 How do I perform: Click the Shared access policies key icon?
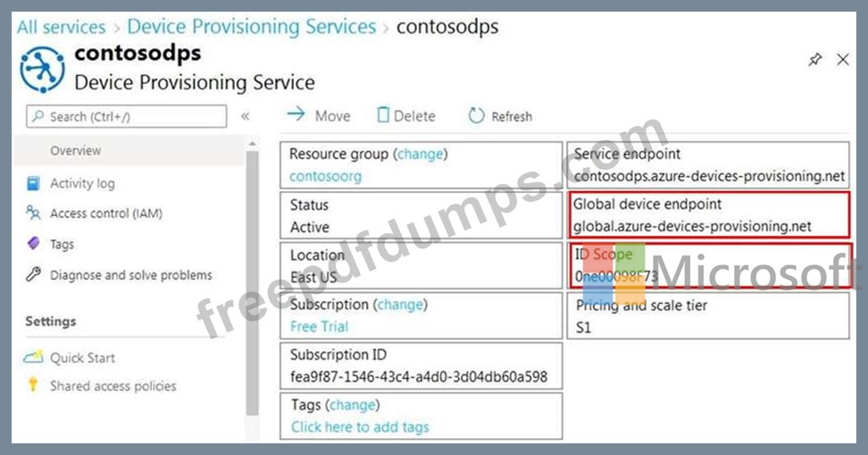33,384
